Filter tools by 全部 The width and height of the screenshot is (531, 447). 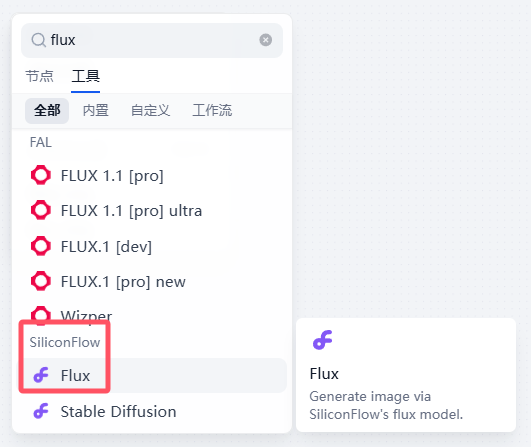(x=47, y=111)
